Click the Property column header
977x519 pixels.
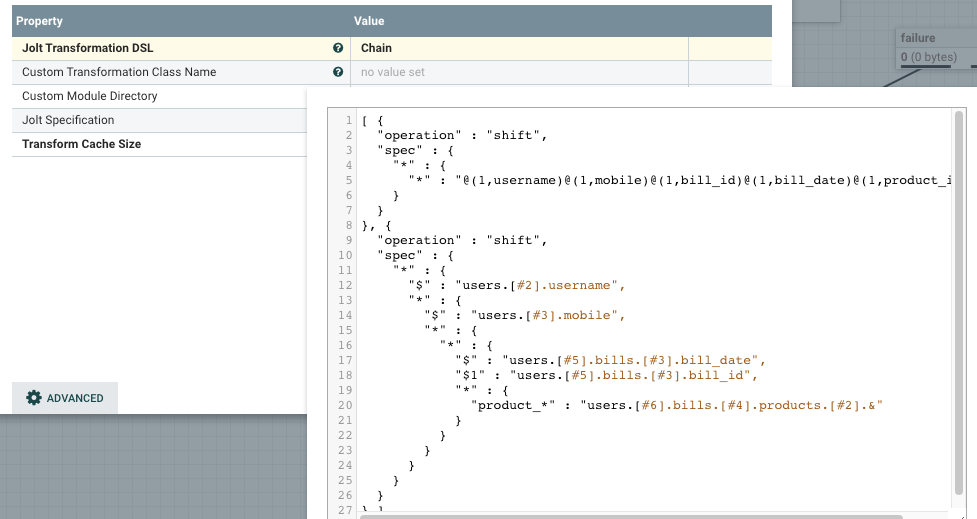click(x=39, y=21)
